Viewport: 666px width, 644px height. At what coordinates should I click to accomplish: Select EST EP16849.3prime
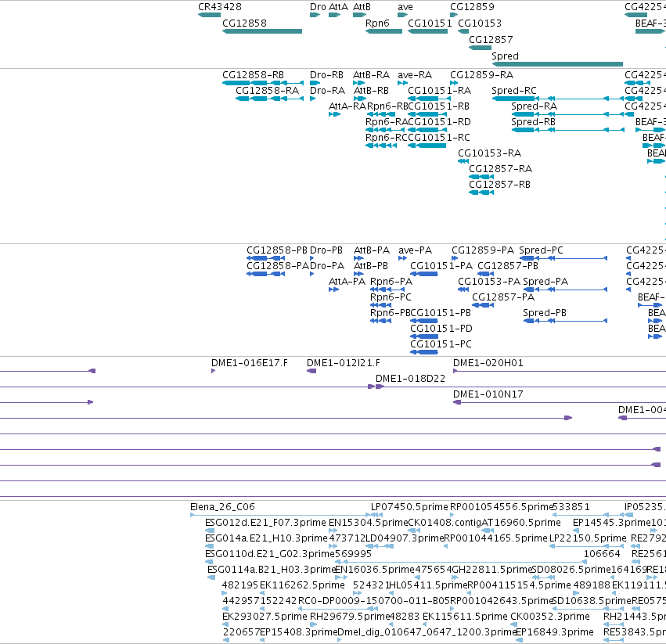pos(554,632)
